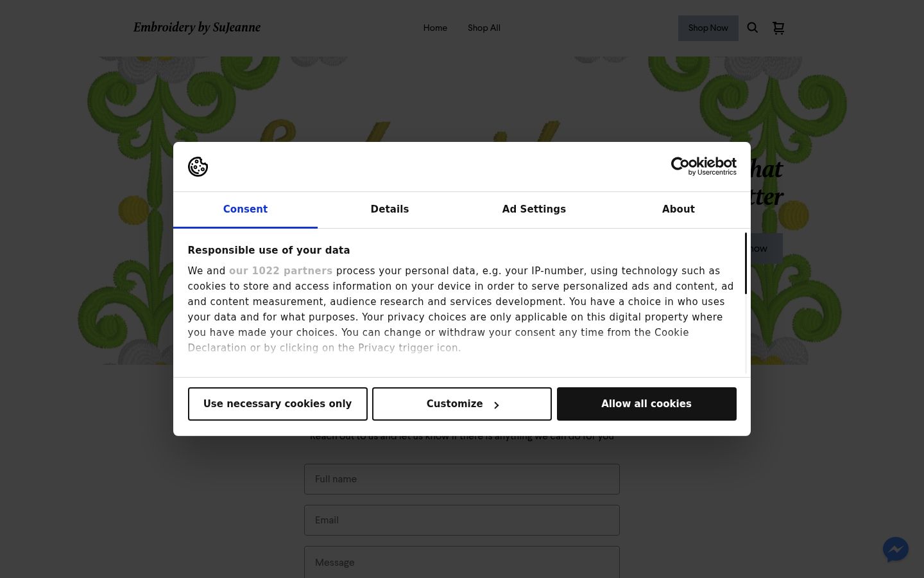The width and height of the screenshot is (924, 578).
Task: Allow all cookies
Action: pos(646,404)
